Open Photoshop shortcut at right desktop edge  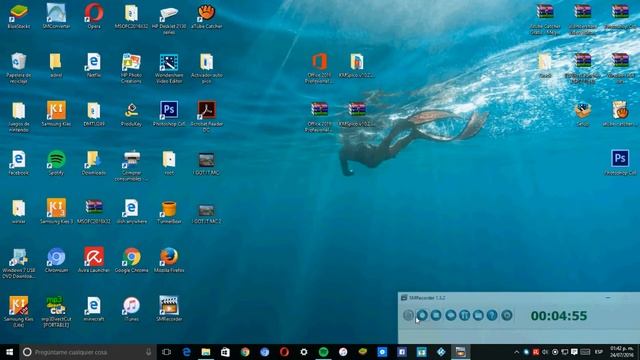pos(620,163)
